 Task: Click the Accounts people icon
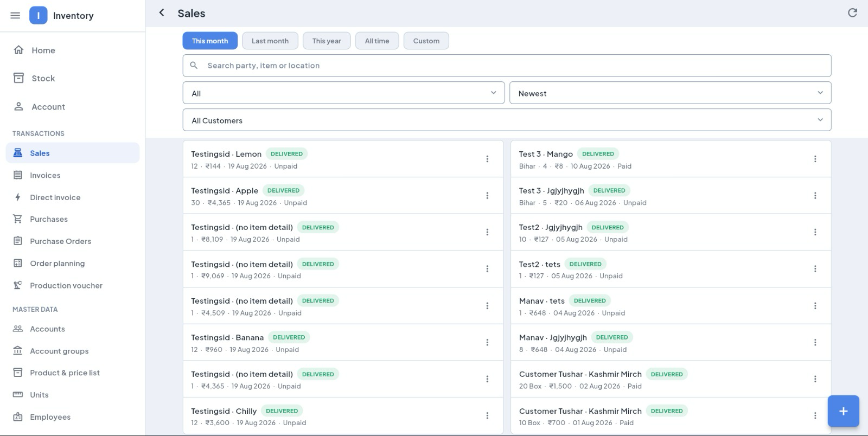[18, 329]
